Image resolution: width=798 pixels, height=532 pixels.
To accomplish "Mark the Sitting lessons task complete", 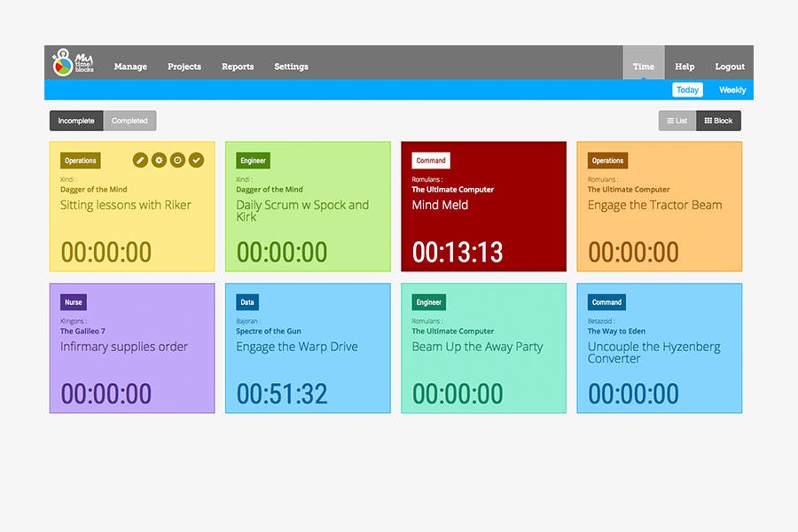I will pyautogui.click(x=195, y=160).
